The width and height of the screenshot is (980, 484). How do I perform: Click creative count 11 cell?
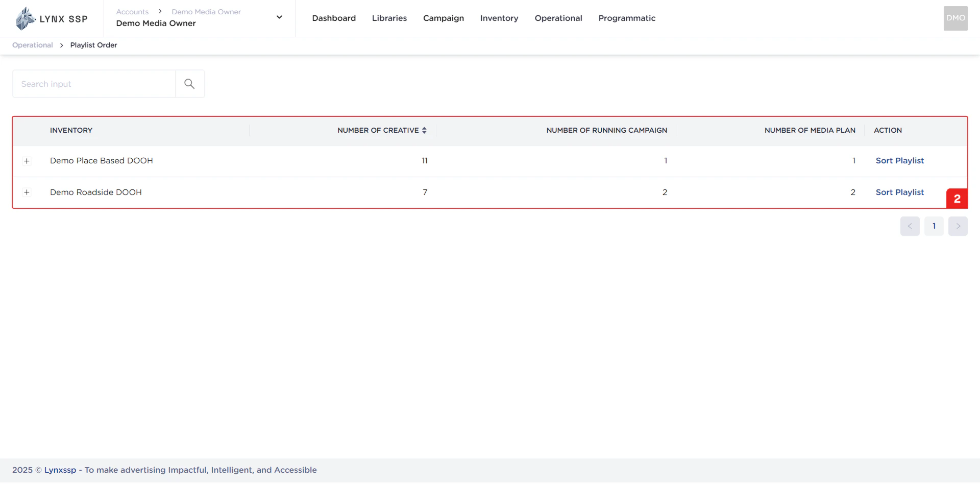point(424,161)
